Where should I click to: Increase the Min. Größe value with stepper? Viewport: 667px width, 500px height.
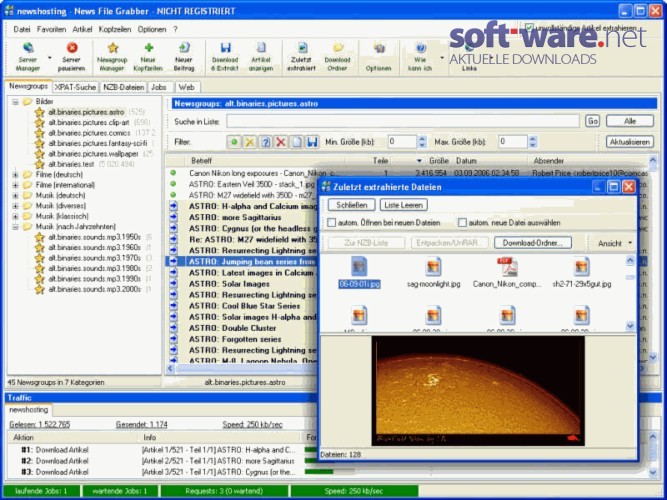pyautogui.click(x=422, y=139)
